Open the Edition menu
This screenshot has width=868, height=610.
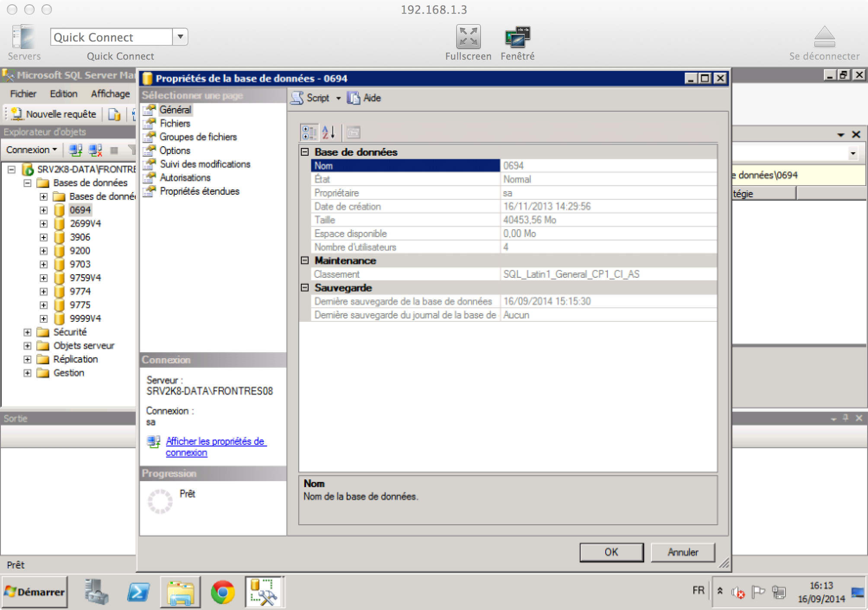tap(64, 94)
